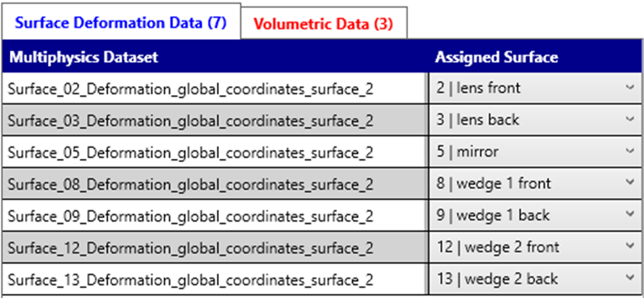Open the '2 | lens front' surface dropdown
Screen dimensions: 644x298
pyautogui.click(x=535, y=88)
